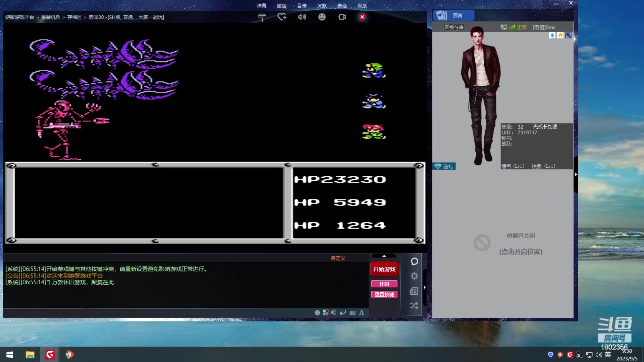Click the system tray volume icon
This screenshot has width=644, height=362.
tap(599, 355)
